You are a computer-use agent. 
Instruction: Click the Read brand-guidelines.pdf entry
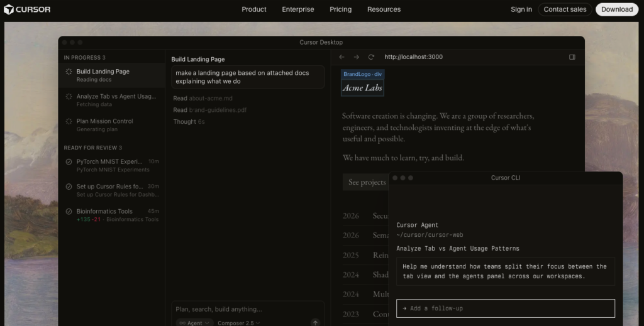[x=210, y=110]
